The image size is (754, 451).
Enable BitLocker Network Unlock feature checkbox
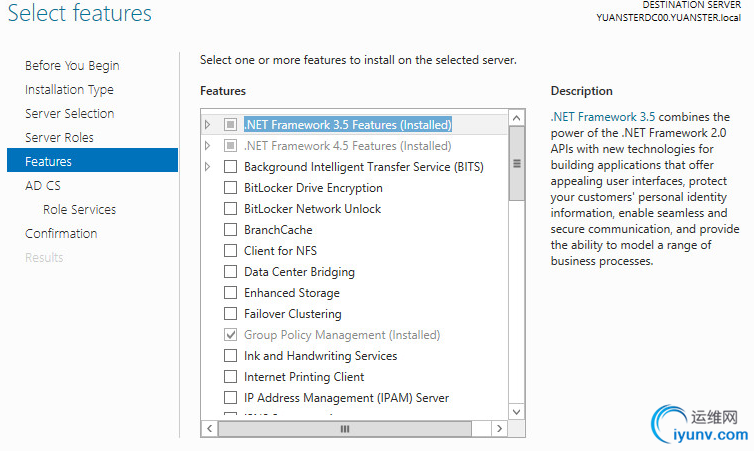tap(231, 209)
